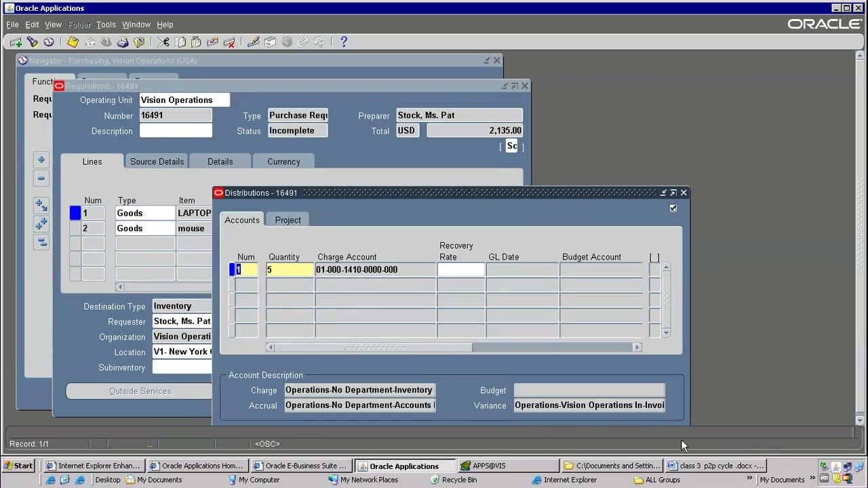This screenshot has width=868, height=488.
Task: Click the Close Form toolbar icon
Action: (139, 42)
